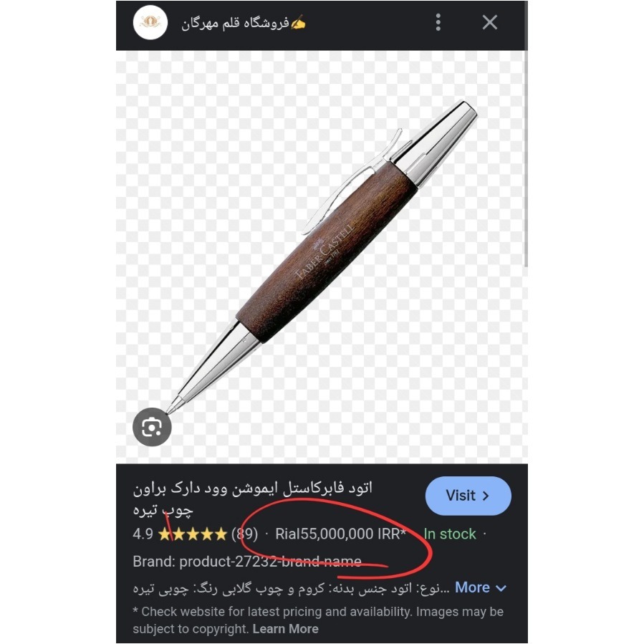Click the chevron next to More

(501, 588)
